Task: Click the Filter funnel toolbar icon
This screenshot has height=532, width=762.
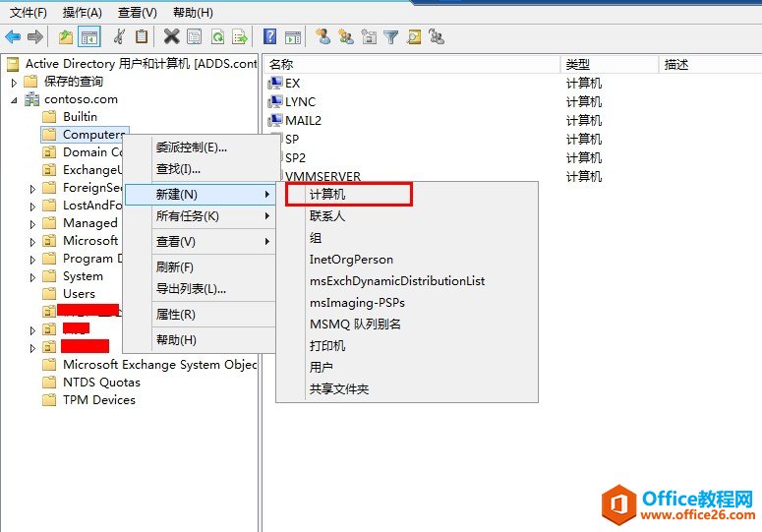Action: pos(390,37)
